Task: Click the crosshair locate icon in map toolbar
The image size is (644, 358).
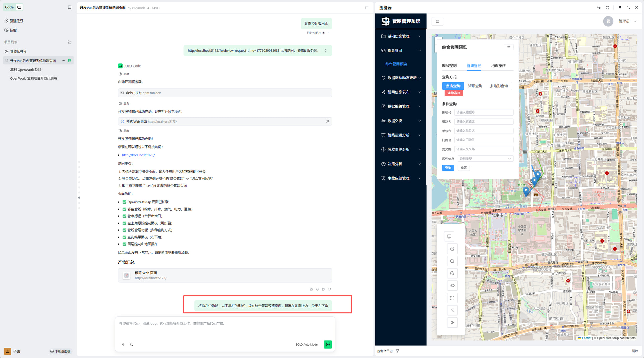Action: coord(452,273)
